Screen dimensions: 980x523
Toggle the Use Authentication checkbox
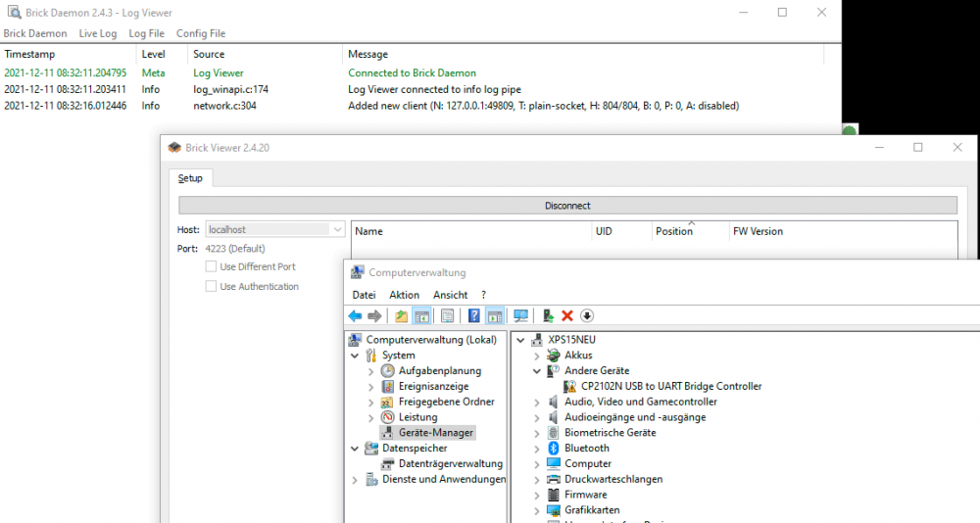click(211, 286)
